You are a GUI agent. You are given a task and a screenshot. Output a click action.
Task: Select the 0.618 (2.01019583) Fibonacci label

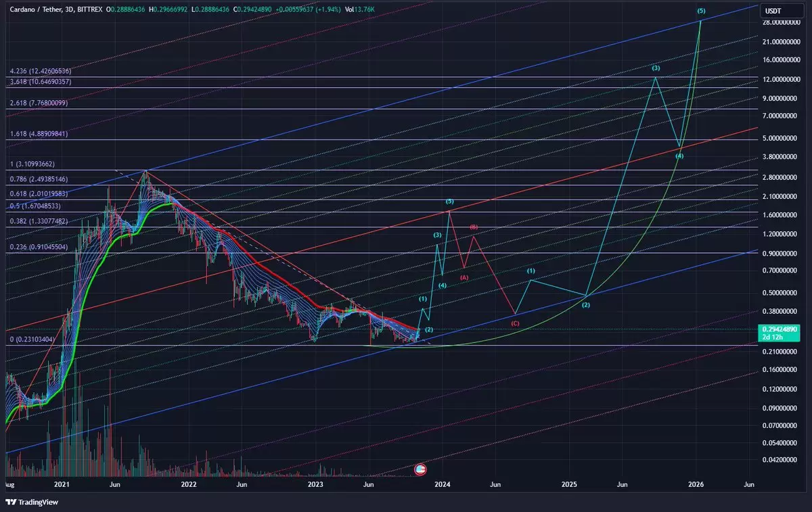[39, 194]
